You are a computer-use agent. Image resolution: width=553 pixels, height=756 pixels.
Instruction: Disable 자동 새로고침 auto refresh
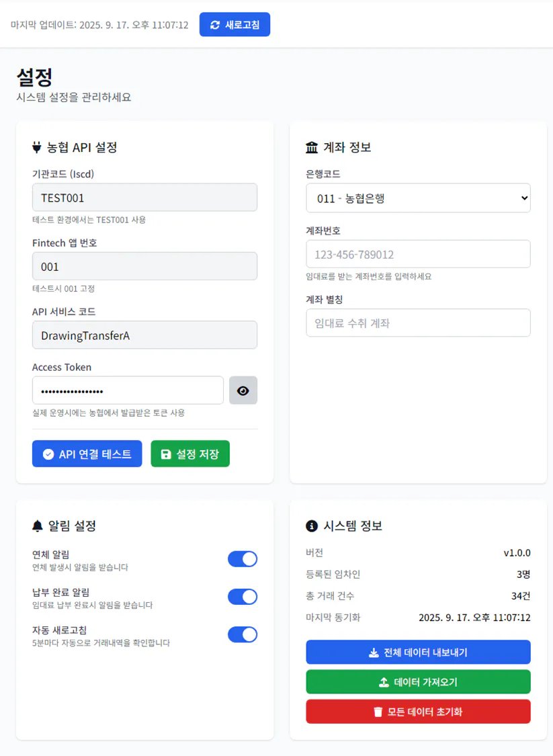[242, 634]
